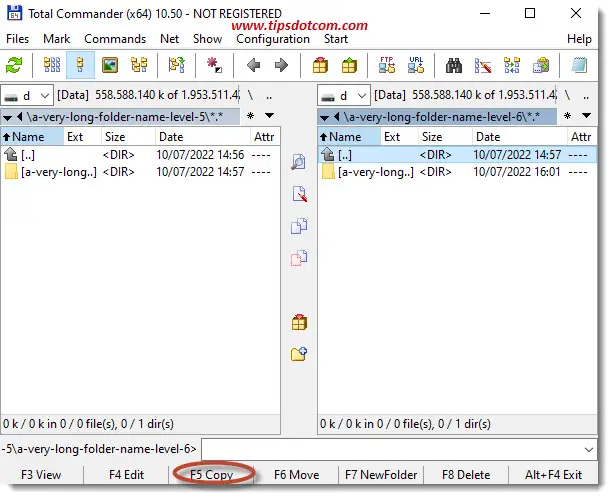613x499 pixels.
Task: Click the unpack files toolbar icon
Action: (349, 65)
